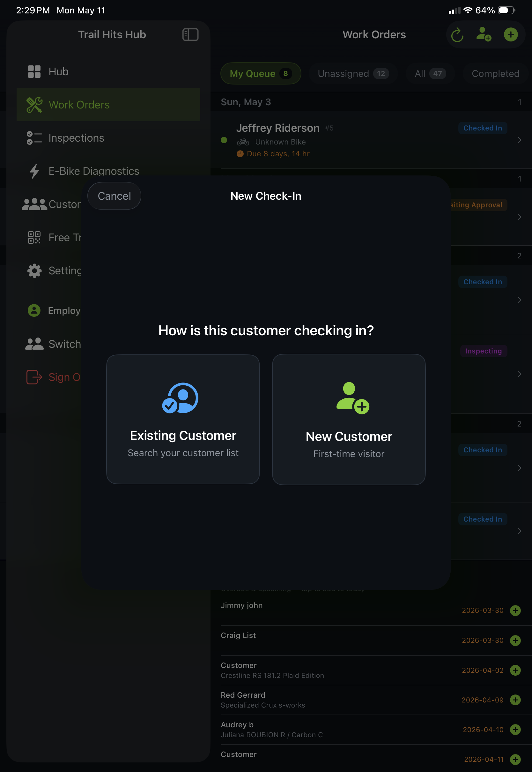The height and width of the screenshot is (772, 532).
Task: Click the Awaiting Approval status badge
Action: click(479, 205)
